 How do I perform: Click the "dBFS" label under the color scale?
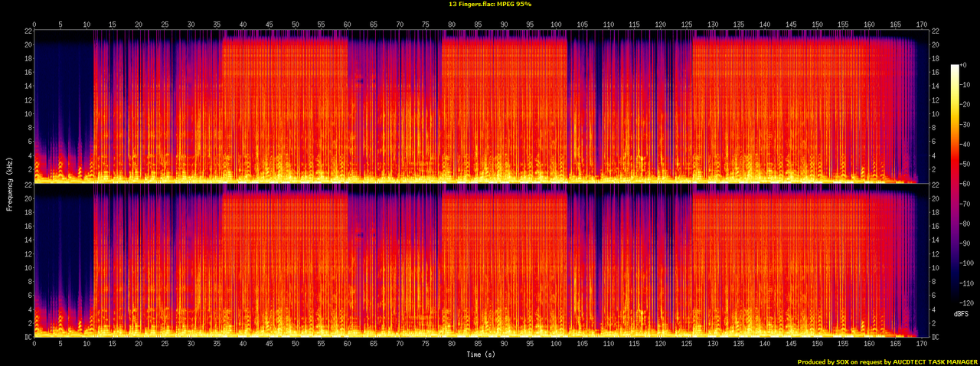pos(960,315)
